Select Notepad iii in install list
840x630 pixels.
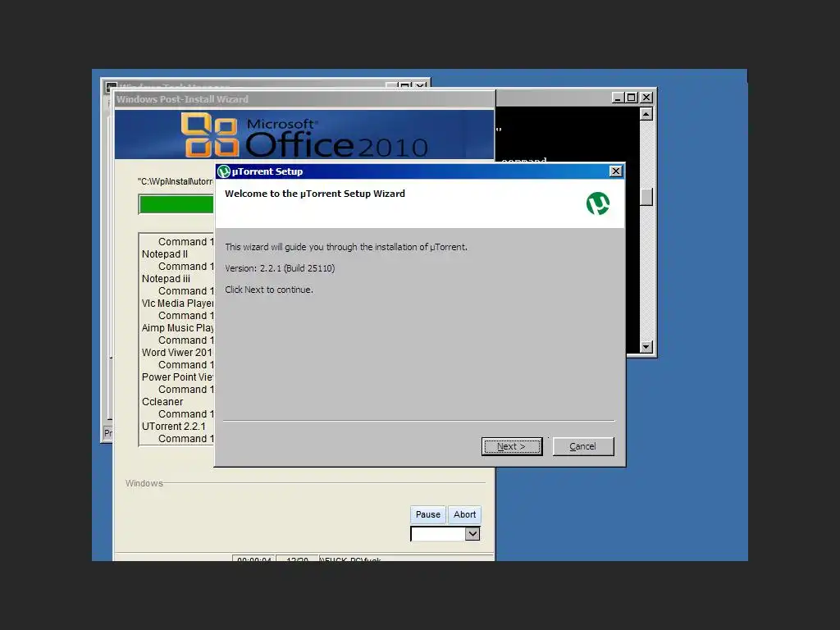click(166, 279)
